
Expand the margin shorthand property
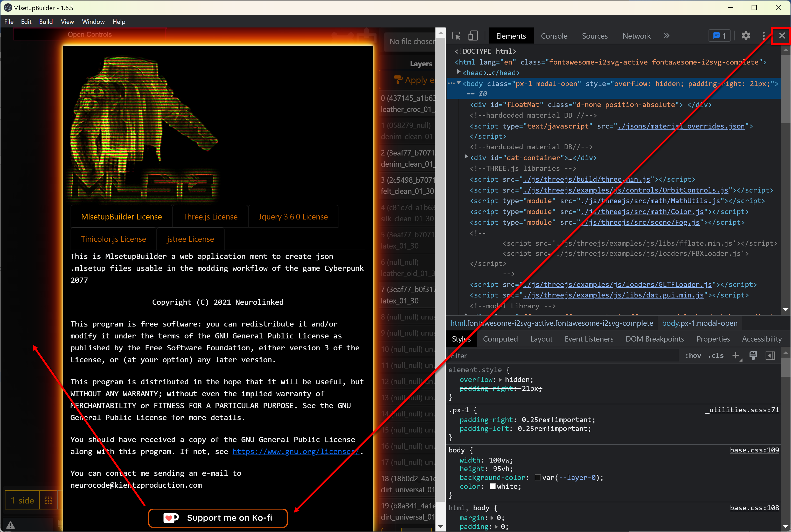[492, 518]
